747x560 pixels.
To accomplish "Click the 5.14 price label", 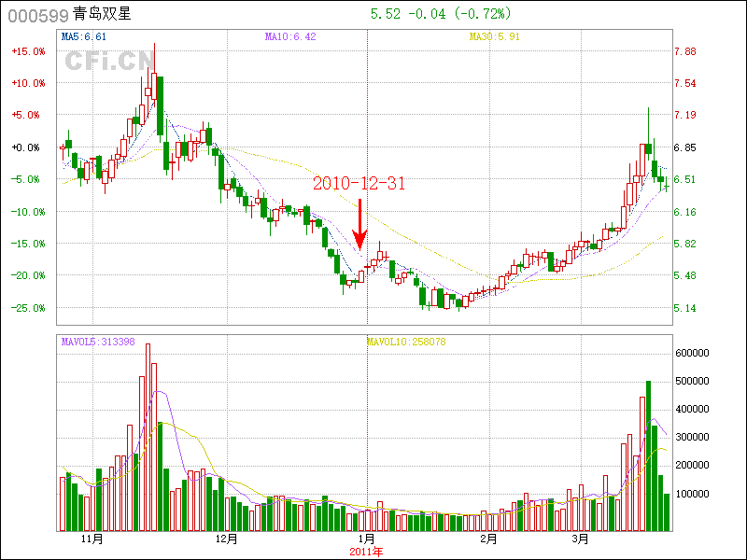I will (x=685, y=308).
